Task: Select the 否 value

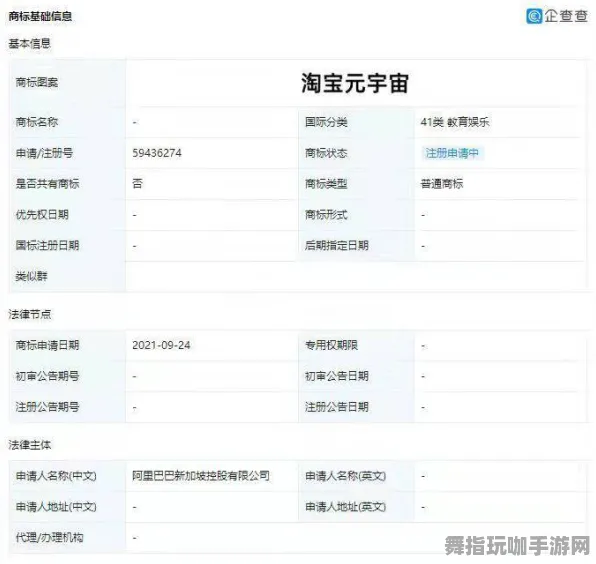Action: 137,184
